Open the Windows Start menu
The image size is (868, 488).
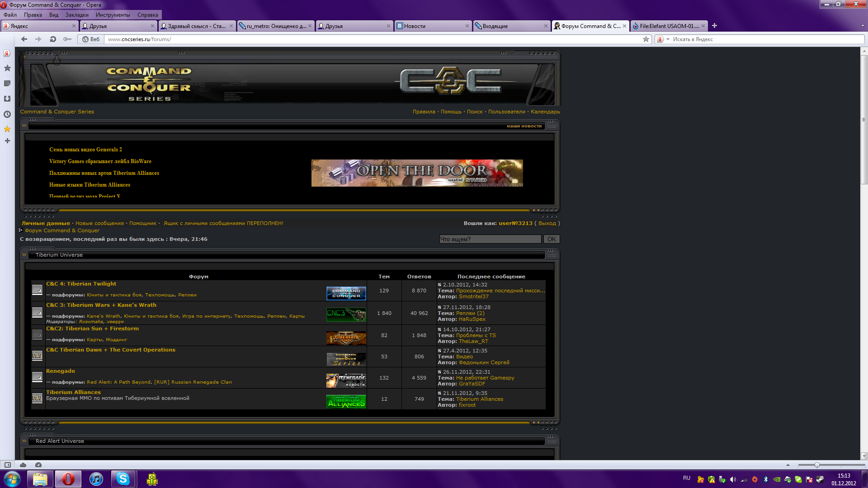pyautogui.click(x=12, y=479)
